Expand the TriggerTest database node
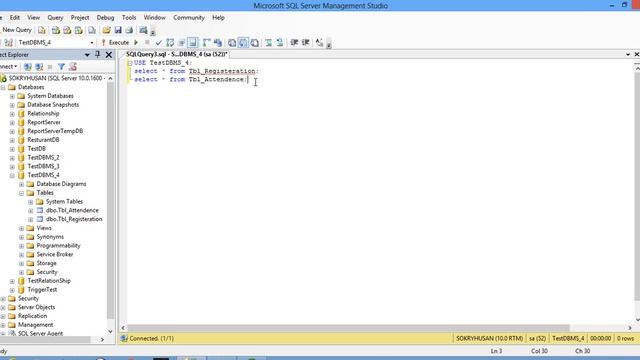Screen dimensions: 640x360 pyautogui.click(x=12, y=290)
